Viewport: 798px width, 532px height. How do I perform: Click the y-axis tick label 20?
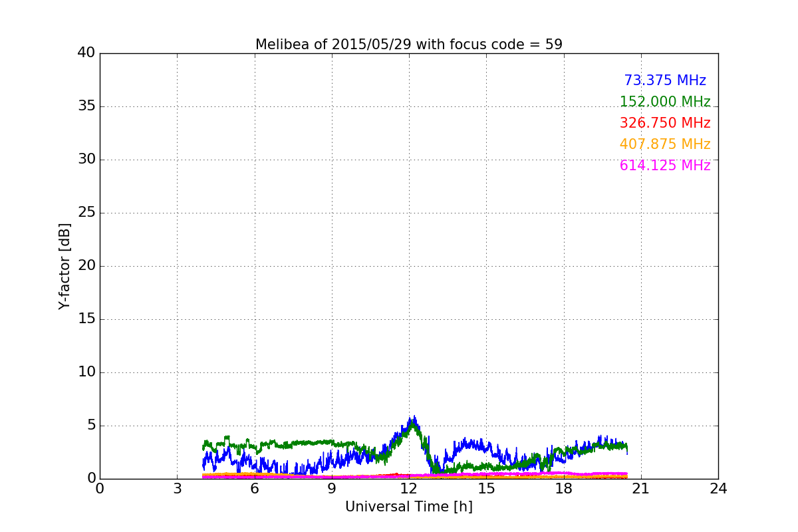pos(86,266)
